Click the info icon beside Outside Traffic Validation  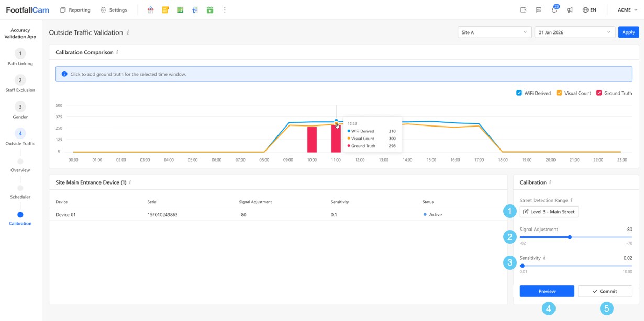coord(128,32)
